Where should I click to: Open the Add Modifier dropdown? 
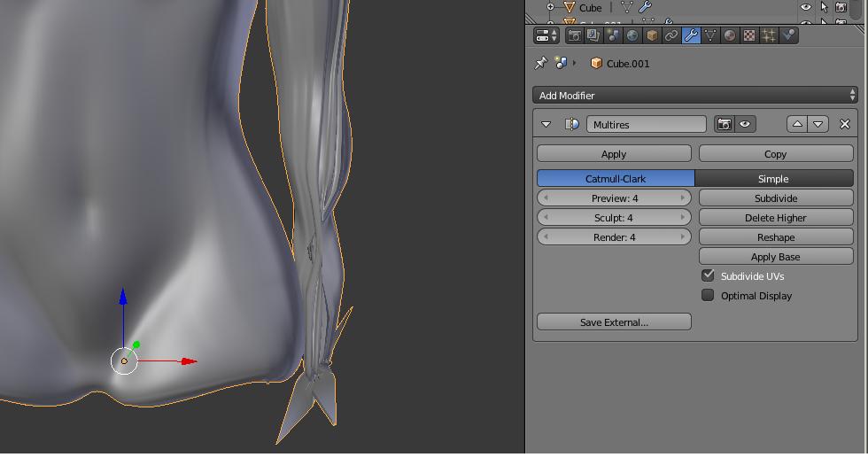[x=694, y=96]
